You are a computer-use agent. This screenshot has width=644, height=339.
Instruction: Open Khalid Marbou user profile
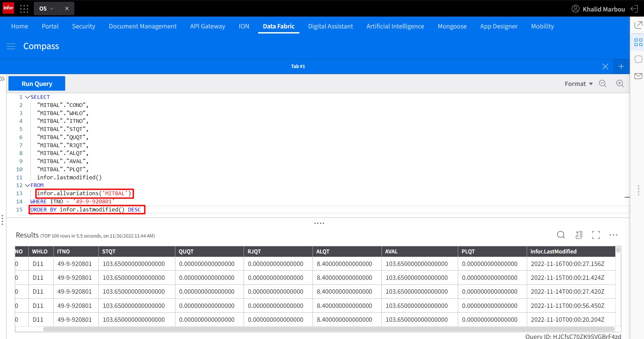pyautogui.click(x=598, y=9)
